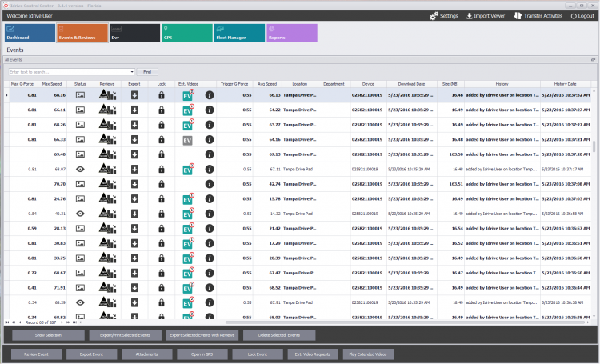The image size is (600, 364).
Task: Open the Fleet Manager tab
Action: (240, 33)
